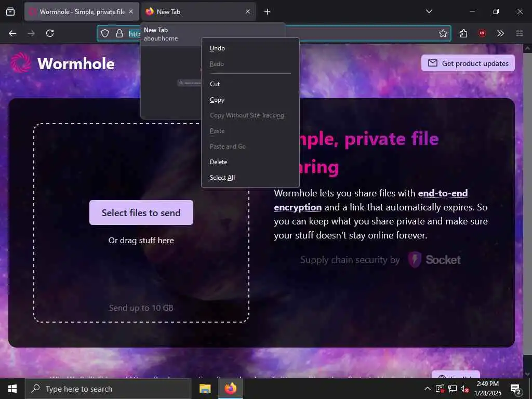Close the Wormhole tab

pyautogui.click(x=131, y=11)
